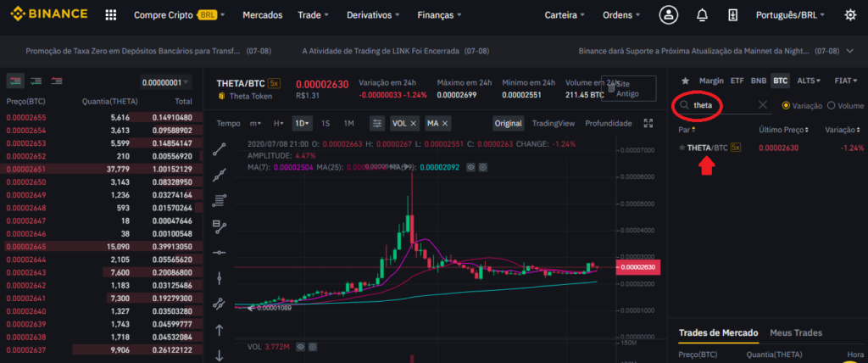868x363 pixels.
Task: Open chart indicator settings sliders icon
Action: [x=377, y=123]
